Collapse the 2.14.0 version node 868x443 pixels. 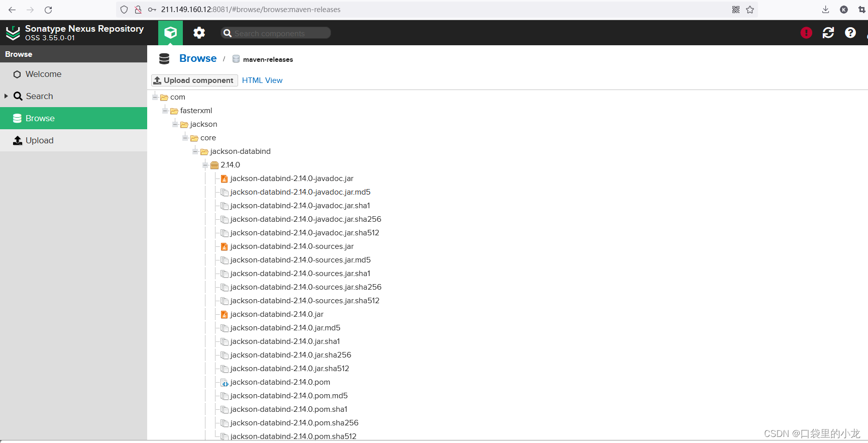point(205,164)
